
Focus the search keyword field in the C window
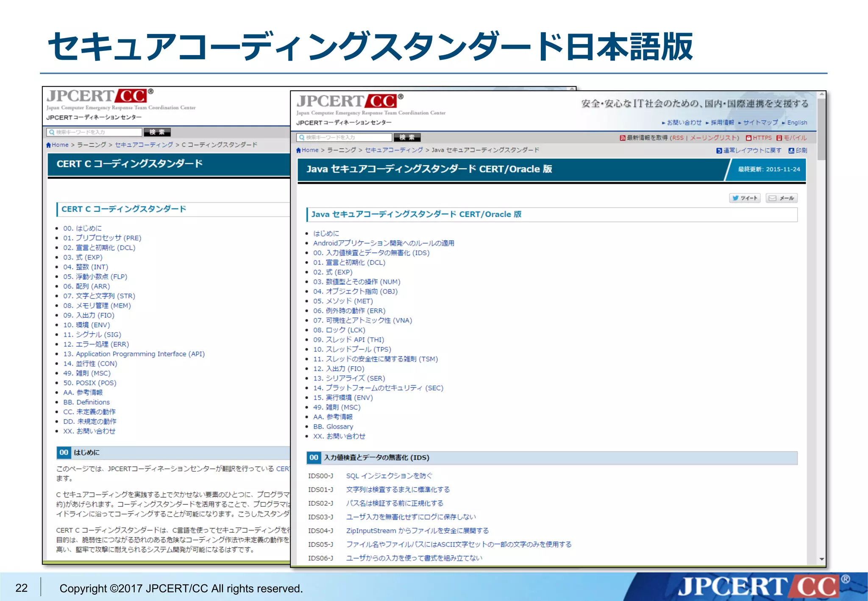(x=94, y=132)
